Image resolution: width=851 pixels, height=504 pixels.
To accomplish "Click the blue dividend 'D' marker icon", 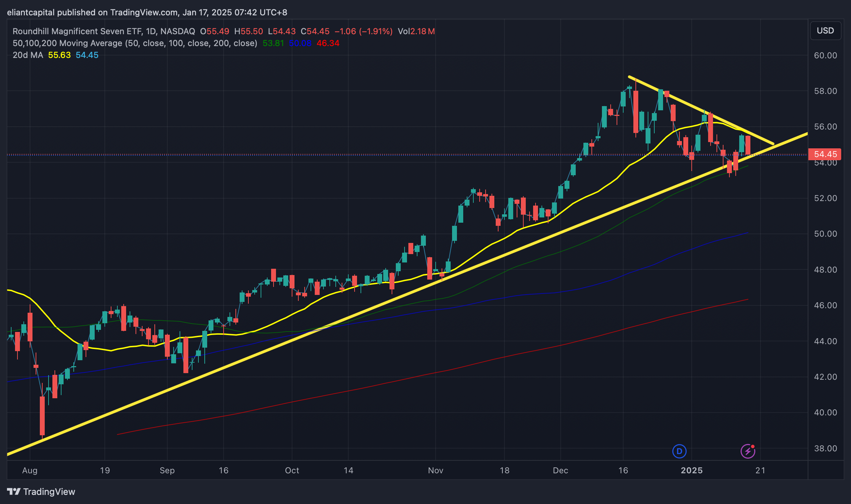I will click(x=679, y=451).
